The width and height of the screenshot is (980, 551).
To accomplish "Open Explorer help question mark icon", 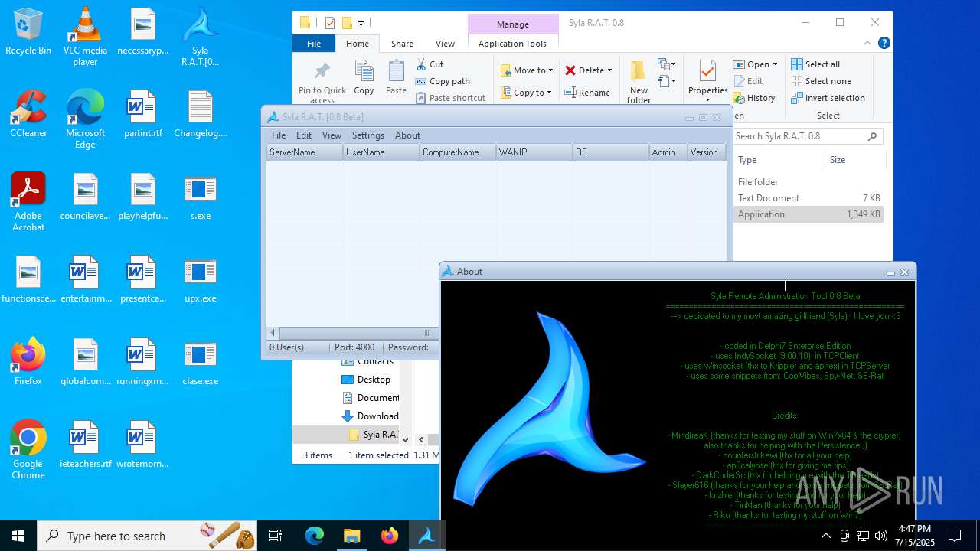I will click(x=884, y=44).
